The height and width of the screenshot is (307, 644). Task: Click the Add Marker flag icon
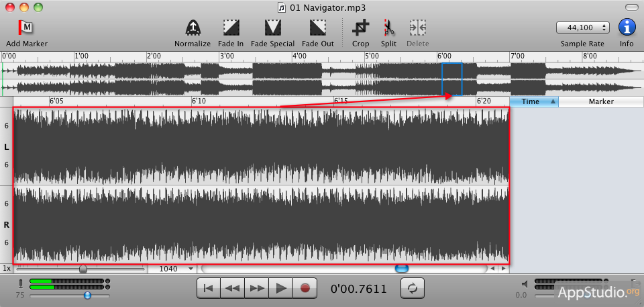[26, 28]
